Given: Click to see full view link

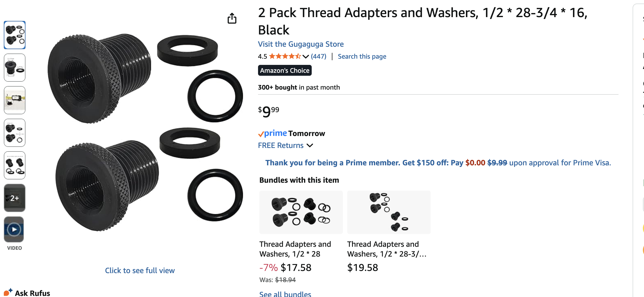Looking at the screenshot, I should pyautogui.click(x=140, y=270).
